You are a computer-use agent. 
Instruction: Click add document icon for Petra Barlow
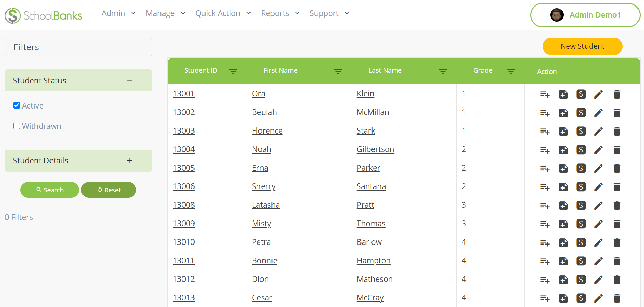click(x=564, y=243)
